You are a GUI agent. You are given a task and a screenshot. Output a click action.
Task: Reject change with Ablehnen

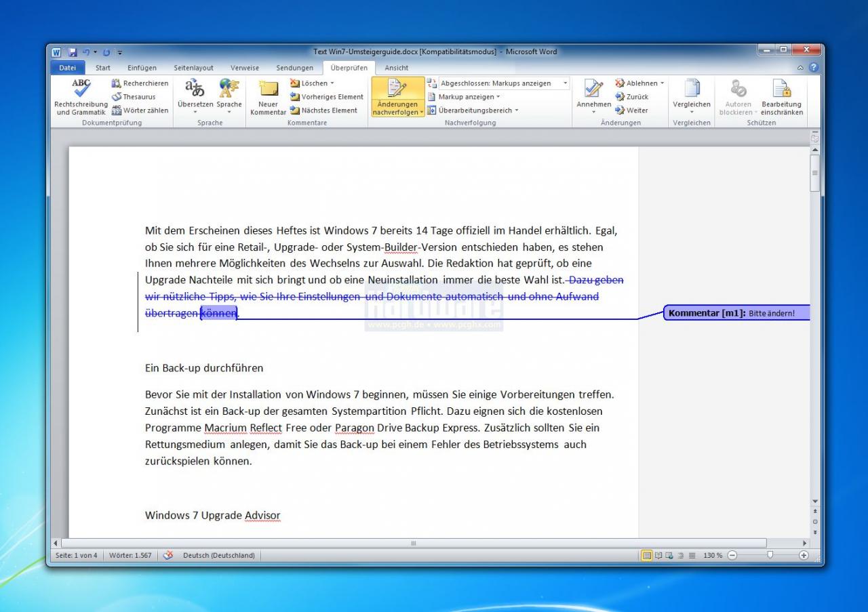[635, 83]
